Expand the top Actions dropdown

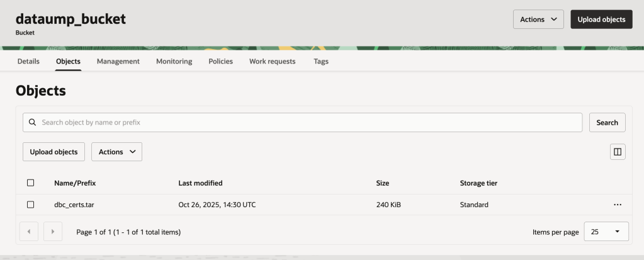pos(538,20)
